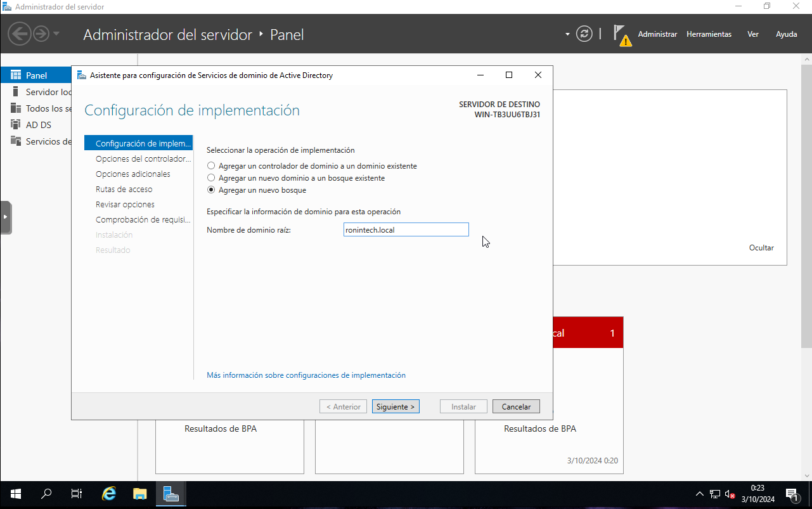Image resolution: width=812 pixels, height=509 pixels.
Task: Maximize the AD DS configuration wizard window
Action: coord(508,75)
